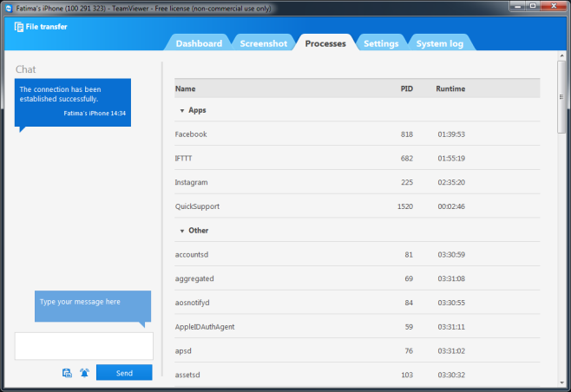Screen dimensions: 571x392
Task: View the System log tab
Action: [440, 43]
